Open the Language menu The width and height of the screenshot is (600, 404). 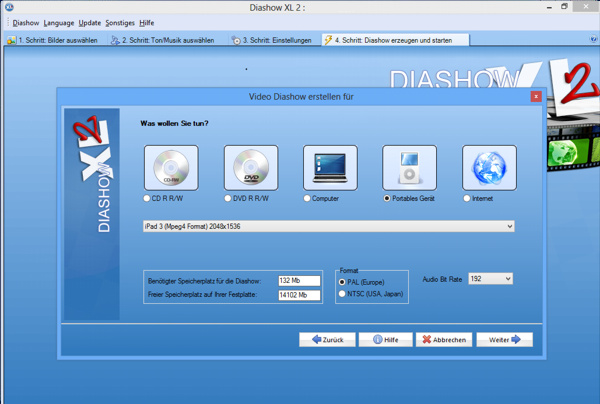click(59, 23)
